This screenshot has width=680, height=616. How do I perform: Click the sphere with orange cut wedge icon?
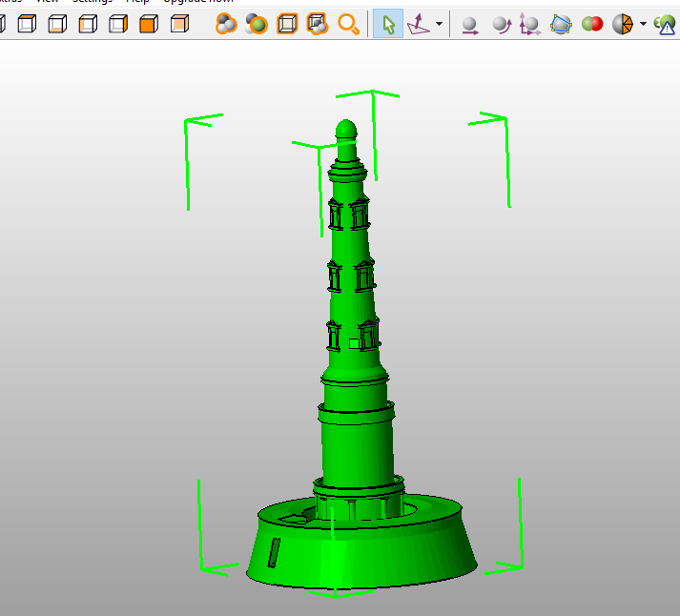tap(623, 24)
